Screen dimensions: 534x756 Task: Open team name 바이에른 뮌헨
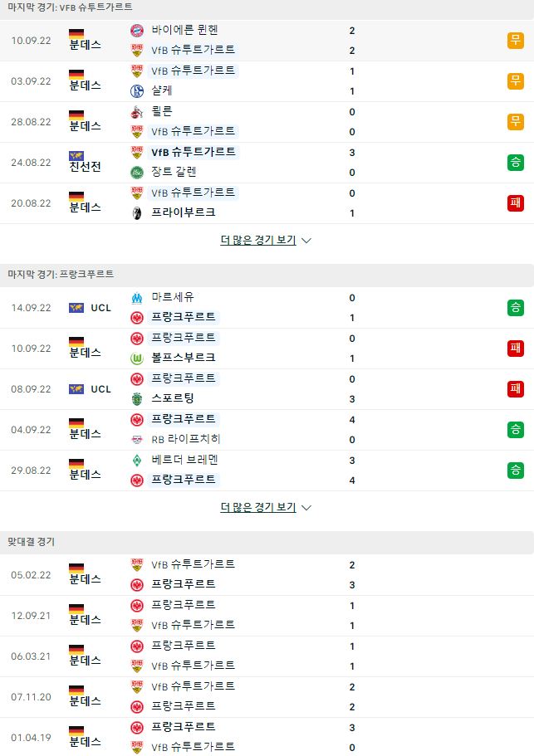pyautogui.click(x=184, y=30)
